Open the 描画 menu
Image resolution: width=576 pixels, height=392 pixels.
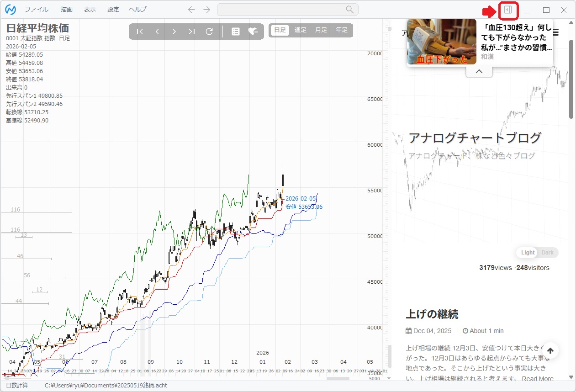coord(67,10)
